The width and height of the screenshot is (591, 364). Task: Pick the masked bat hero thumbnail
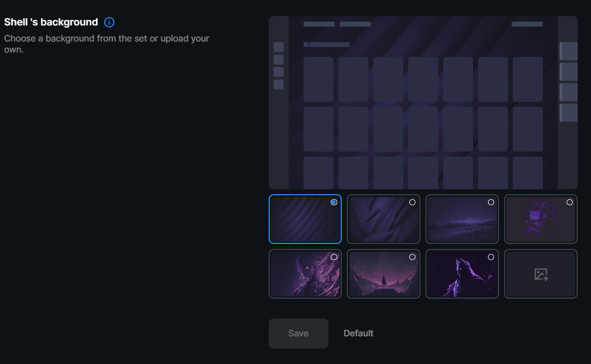point(462,275)
